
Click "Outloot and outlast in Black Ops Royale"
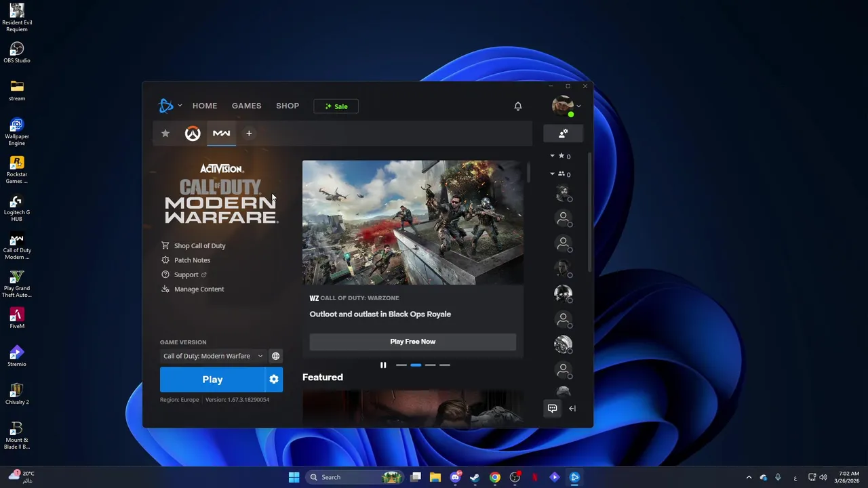380,314
